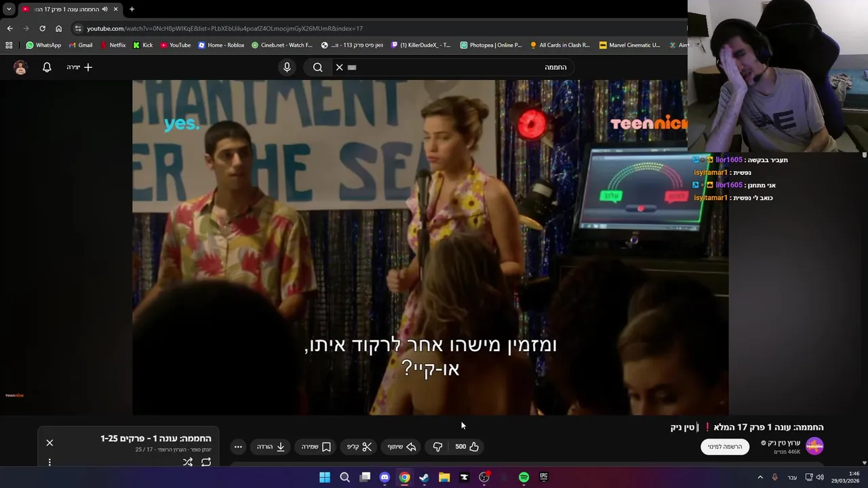The image size is (868, 488).
Task: Open the All Cards in Clash R... bookmark
Action: tap(560, 45)
